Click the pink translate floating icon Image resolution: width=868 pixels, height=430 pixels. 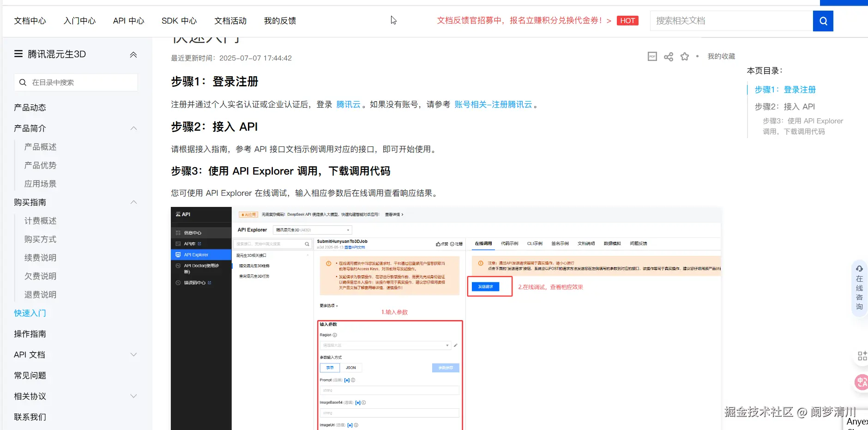pos(862,382)
